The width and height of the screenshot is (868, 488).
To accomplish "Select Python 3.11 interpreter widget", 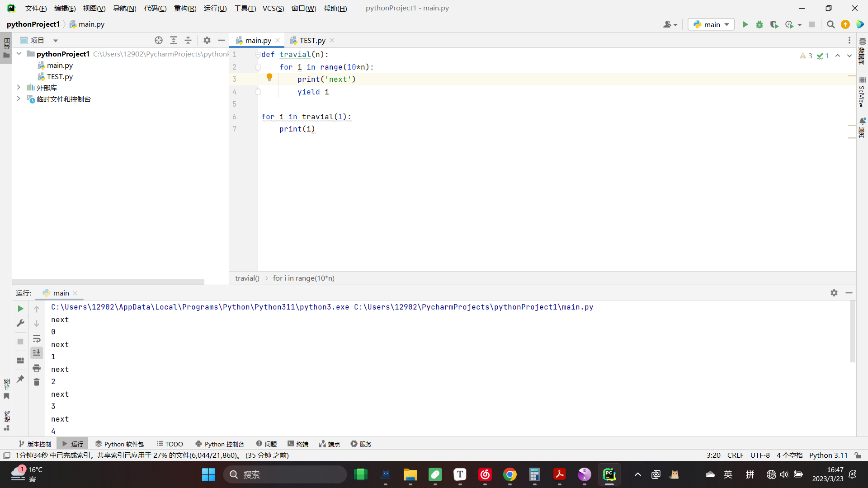I will pos(828,455).
